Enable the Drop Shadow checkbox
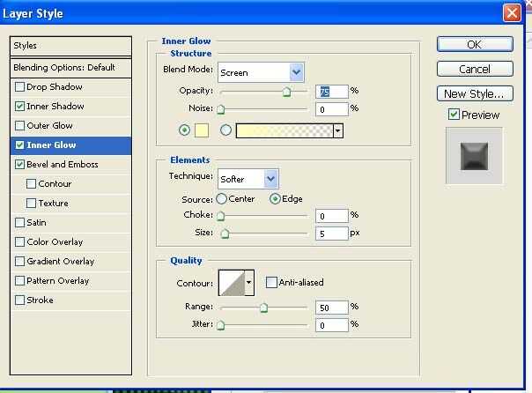Viewport: 532px width, 393px height. [20, 87]
